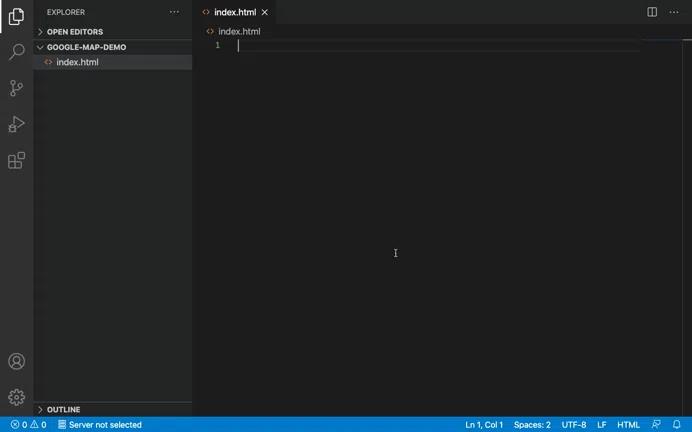Collapse the GOOGLE-MAP-DEMO folder
692x432 pixels.
click(x=86, y=47)
